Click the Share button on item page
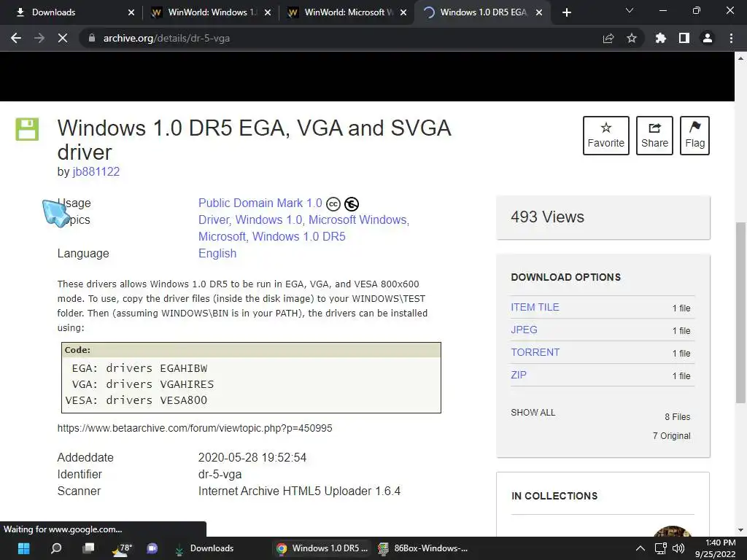 (654, 135)
